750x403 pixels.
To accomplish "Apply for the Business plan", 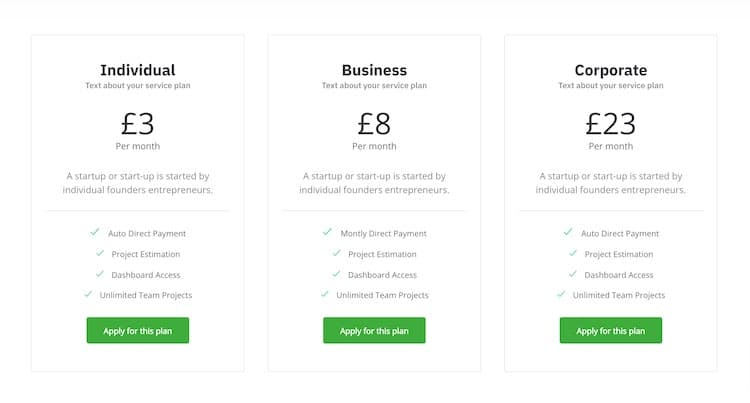I will 374,331.
